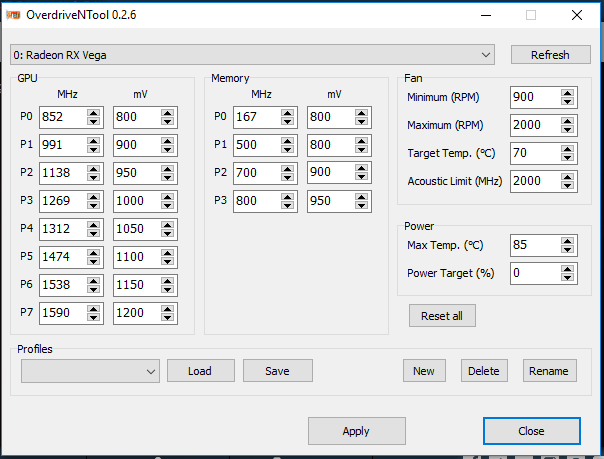The height and width of the screenshot is (459, 604).
Task: Increase fan Target Temp with up arrow
Action: (567, 149)
